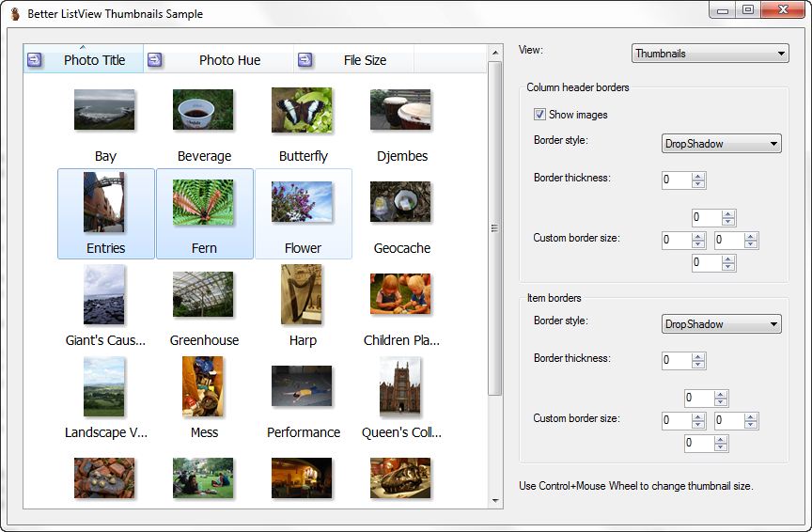Click the File Size column header
The width and height of the screenshot is (812, 532).
tap(365, 60)
